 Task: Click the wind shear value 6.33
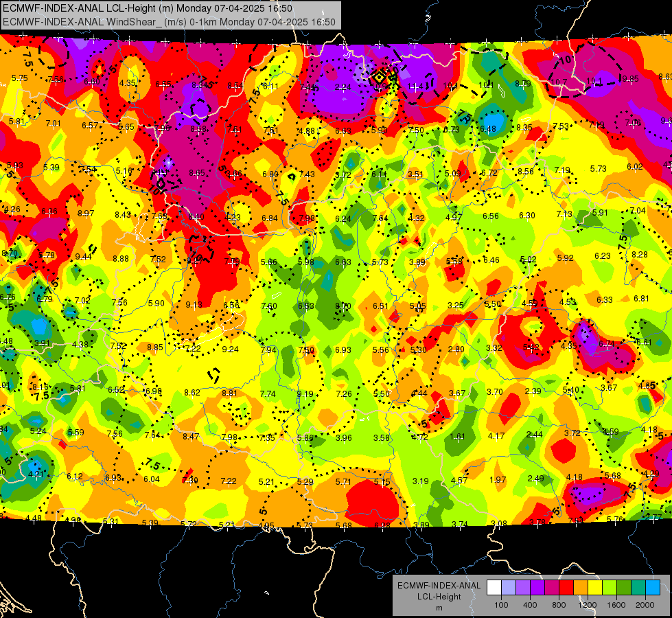pos(604,299)
